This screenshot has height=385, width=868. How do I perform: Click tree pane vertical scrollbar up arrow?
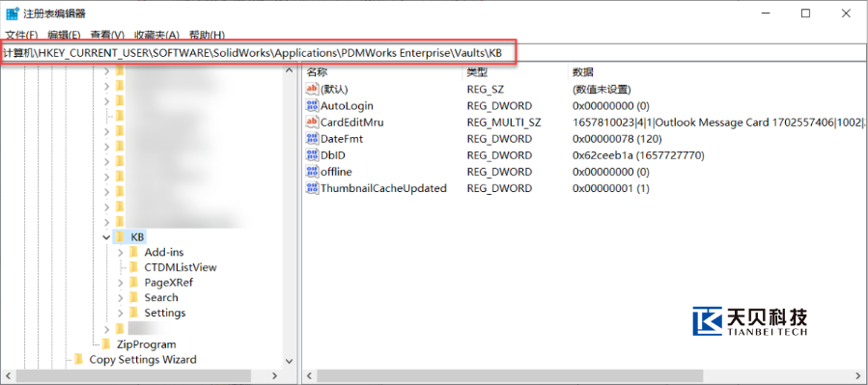pyautogui.click(x=289, y=70)
